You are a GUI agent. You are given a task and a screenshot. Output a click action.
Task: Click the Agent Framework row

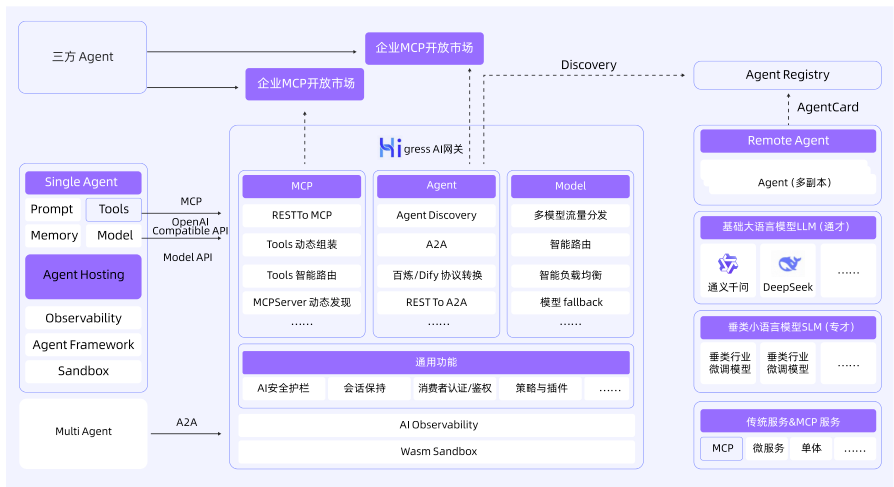pos(83,344)
